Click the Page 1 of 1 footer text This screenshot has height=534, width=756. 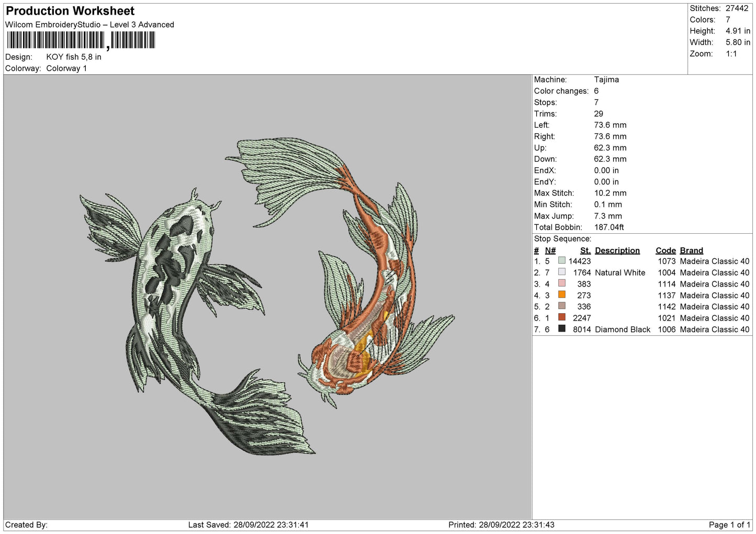(x=729, y=525)
